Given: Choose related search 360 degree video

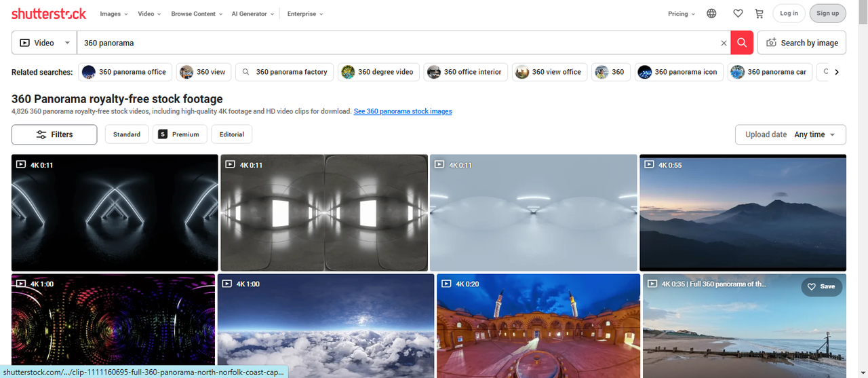Looking at the screenshot, I should pos(378,72).
